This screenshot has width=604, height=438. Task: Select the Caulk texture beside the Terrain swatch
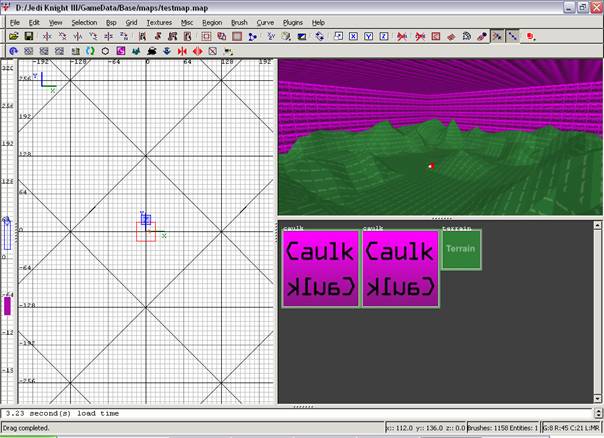[400, 269]
